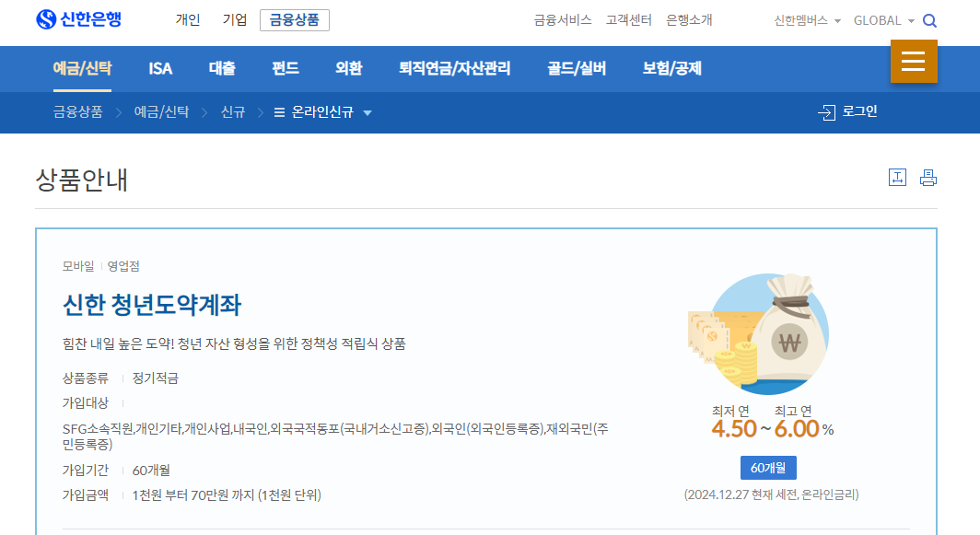980x535 pixels.
Task: Open the 예금/신탁 tab
Action: click(x=82, y=68)
